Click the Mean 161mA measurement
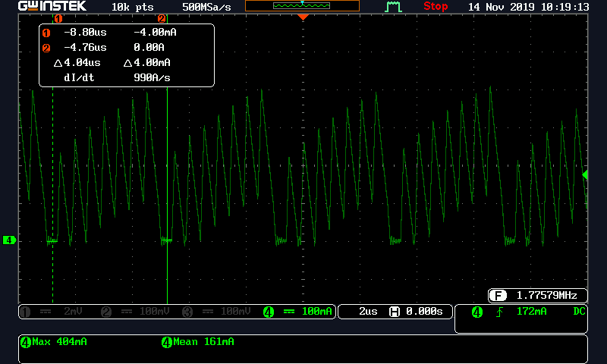The width and height of the screenshot is (607, 364). click(x=203, y=341)
